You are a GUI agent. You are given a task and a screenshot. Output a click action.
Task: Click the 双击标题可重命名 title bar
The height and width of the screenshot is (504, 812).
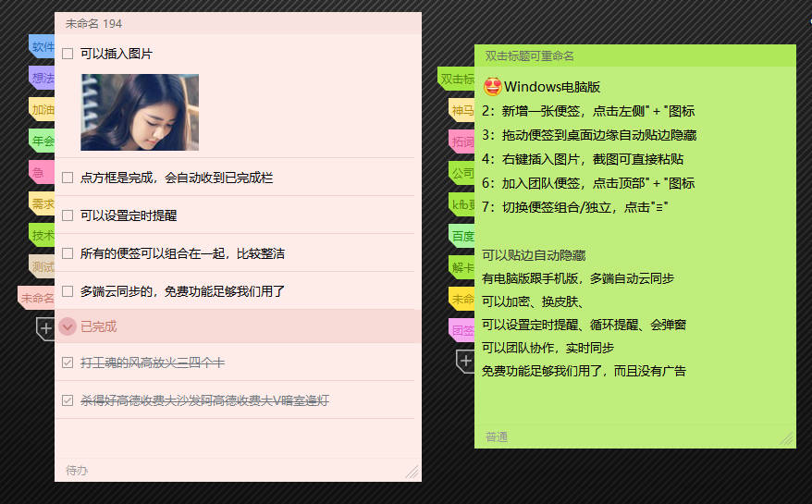(634, 55)
